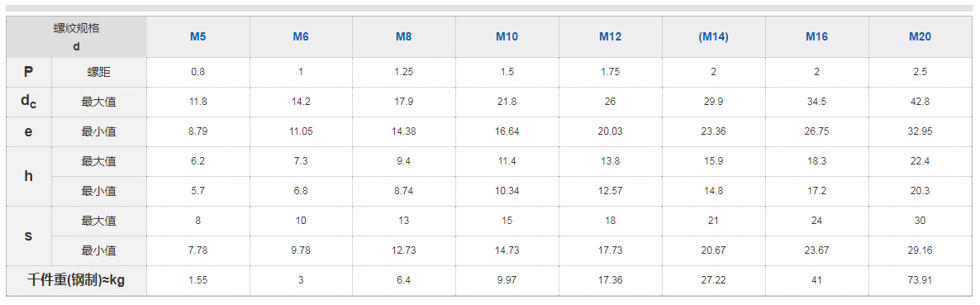This screenshot has height=305, width=980.
Task: Select the 29.16 s minimum cell
Action: click(920, 250)
